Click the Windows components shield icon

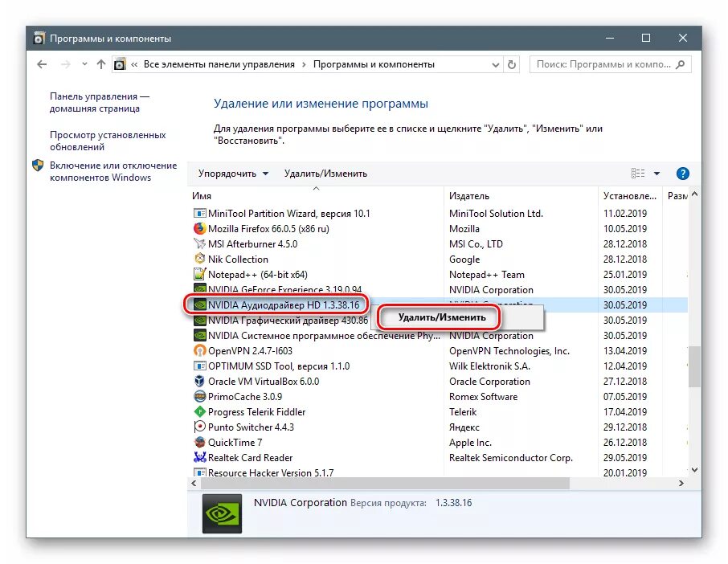point(38,166)
